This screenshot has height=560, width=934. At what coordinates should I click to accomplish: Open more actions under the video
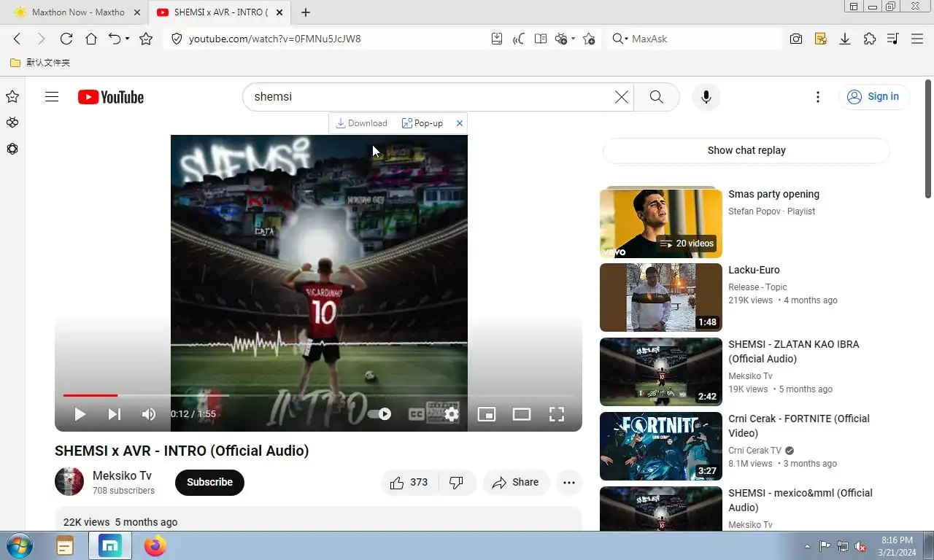569,482
